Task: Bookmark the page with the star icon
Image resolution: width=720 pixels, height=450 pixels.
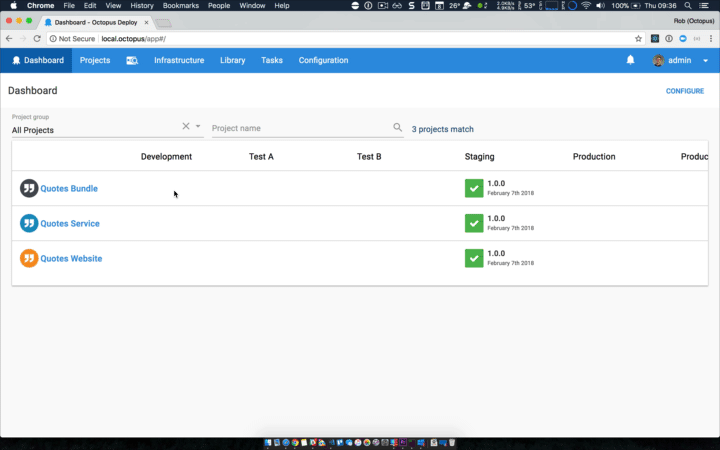Action: [x=638, y=39]
